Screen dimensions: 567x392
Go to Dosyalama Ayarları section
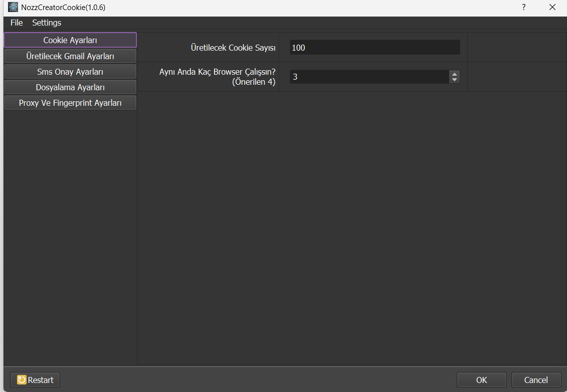(70, 87)
